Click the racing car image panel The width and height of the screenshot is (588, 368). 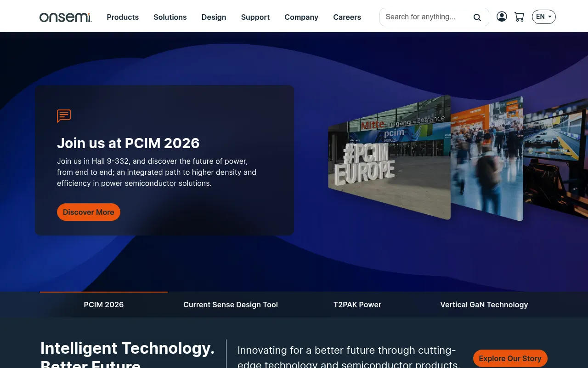pyautogui.click(x=556, y=159)
